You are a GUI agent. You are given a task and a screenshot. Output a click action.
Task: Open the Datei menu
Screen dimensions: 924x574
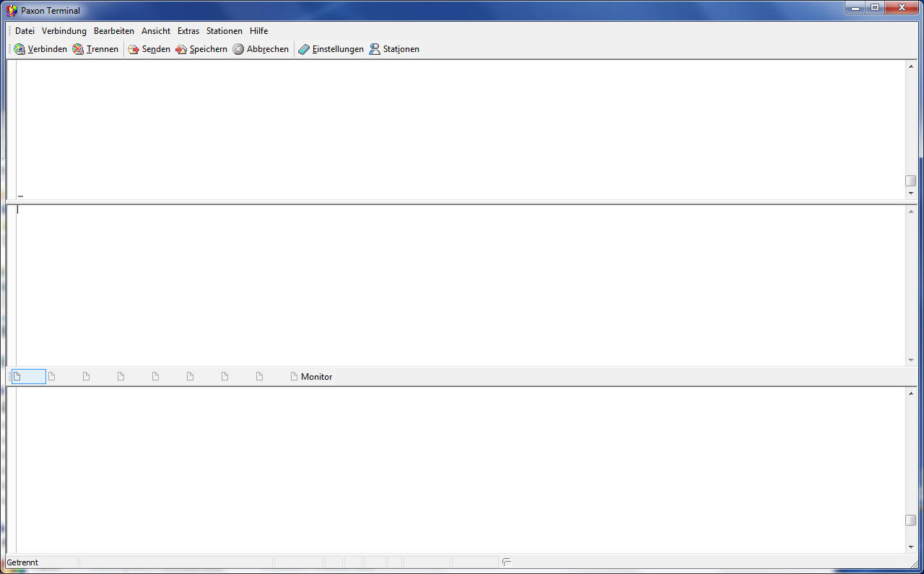coord(25,31)
